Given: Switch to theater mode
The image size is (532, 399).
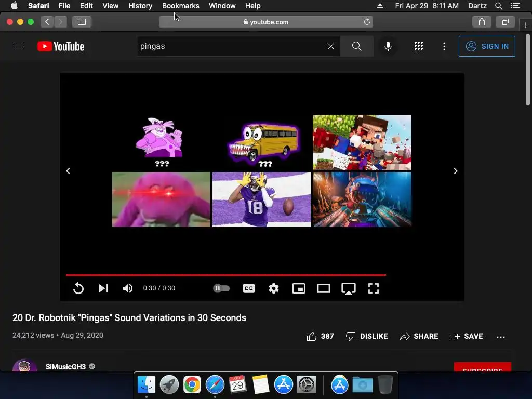Looking at the screenshot, I should coord(323,288).
